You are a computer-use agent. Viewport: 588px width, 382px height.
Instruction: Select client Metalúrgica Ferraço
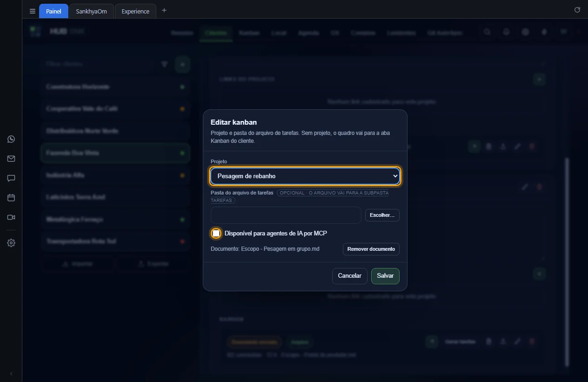tap(115, 220)
